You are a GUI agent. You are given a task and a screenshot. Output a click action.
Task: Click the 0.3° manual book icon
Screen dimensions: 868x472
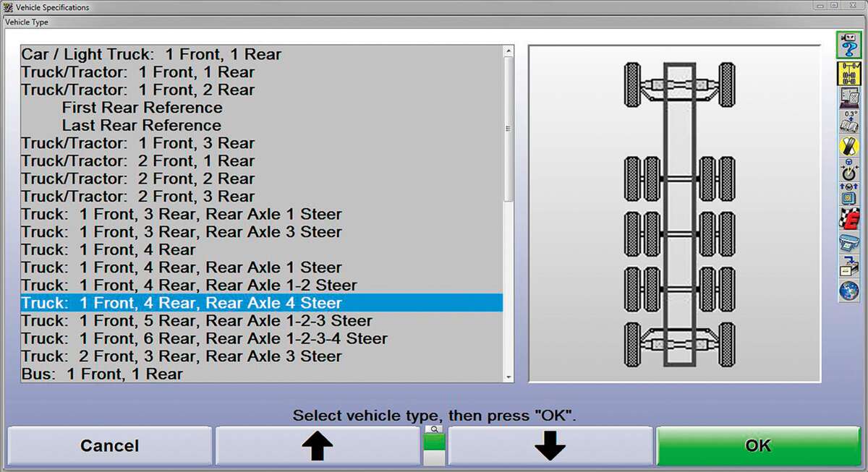[847, 121]
